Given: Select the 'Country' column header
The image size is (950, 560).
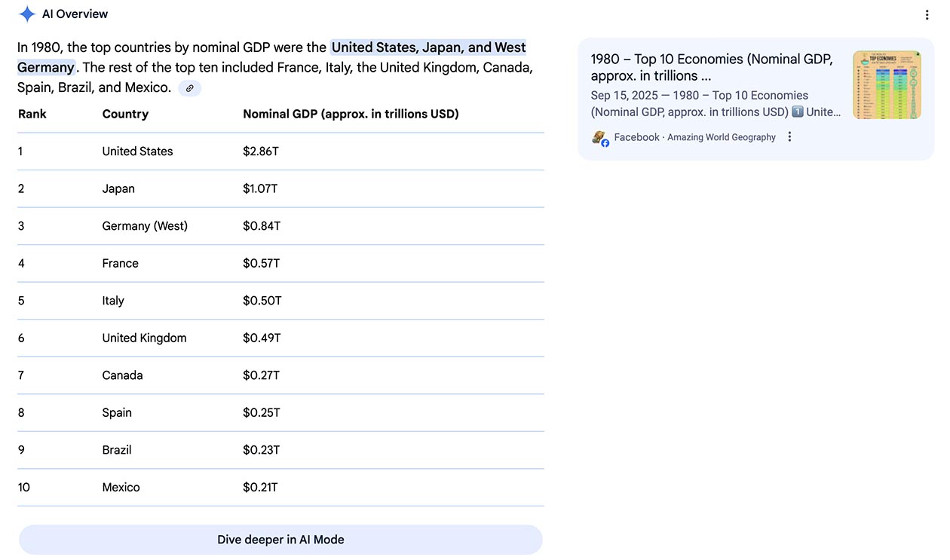Looking at the screenshot, I should click(x=125, y=114).
